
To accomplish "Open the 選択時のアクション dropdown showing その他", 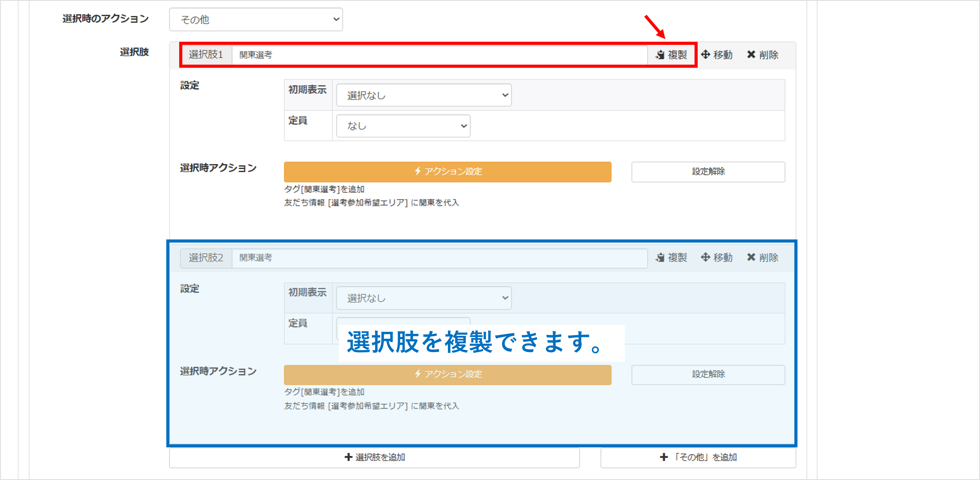I will click(x=256, y=19).
